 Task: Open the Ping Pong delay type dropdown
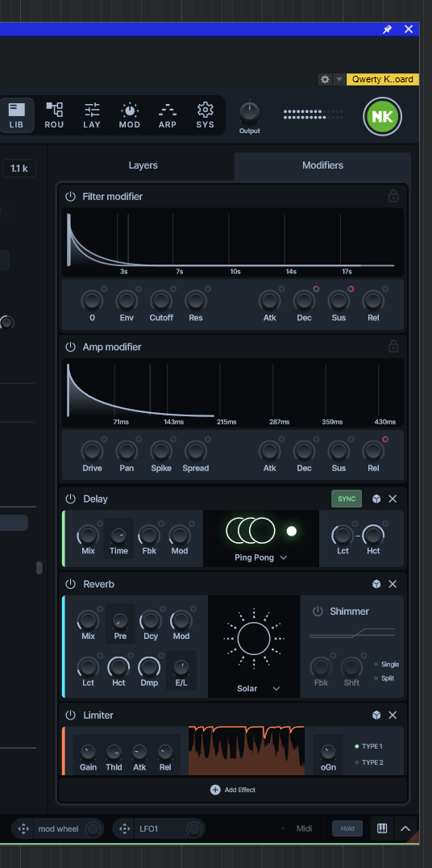pyautogui.click(x=260, y=557)
